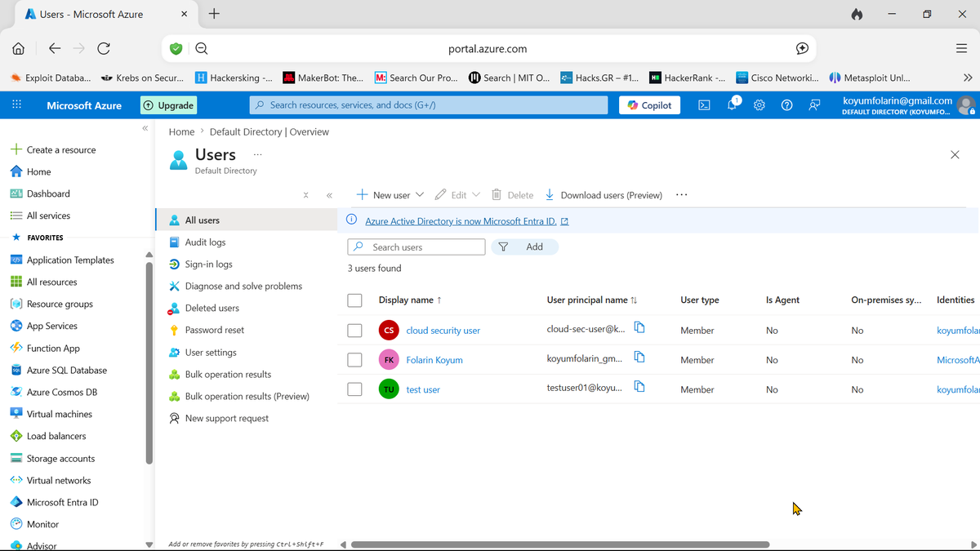This screenshot has height=551, width=980.
Task: Open portal settings gear icon
Action: click(x=759, y=104)
